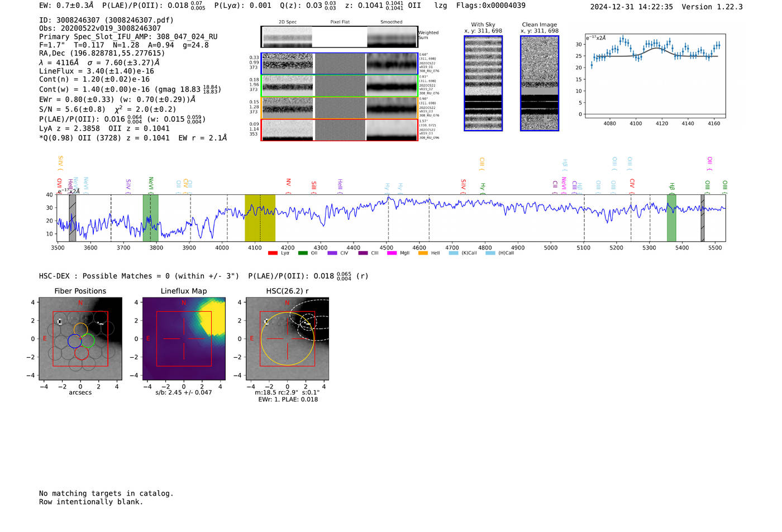782x532 pixels.
Task: Open the HSC(26.2) r image panel
Action: coord(288,339)
